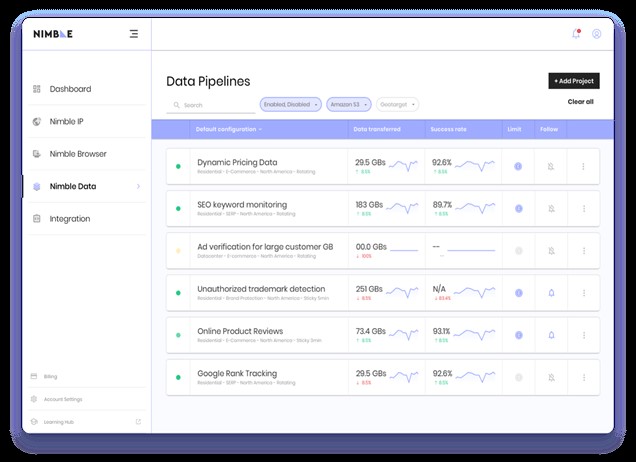Image resolution: width=636 pixels, height=462 pixels.
Task: Follow the Google Rank Tracking pipeline
Action: [x=551, y=378]
